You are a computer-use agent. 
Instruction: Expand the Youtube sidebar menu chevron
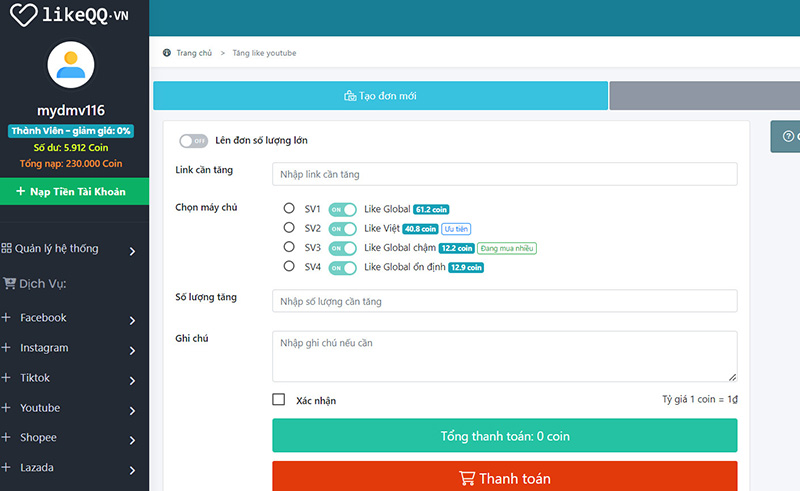pyautogui.click(x=132, y=410)
